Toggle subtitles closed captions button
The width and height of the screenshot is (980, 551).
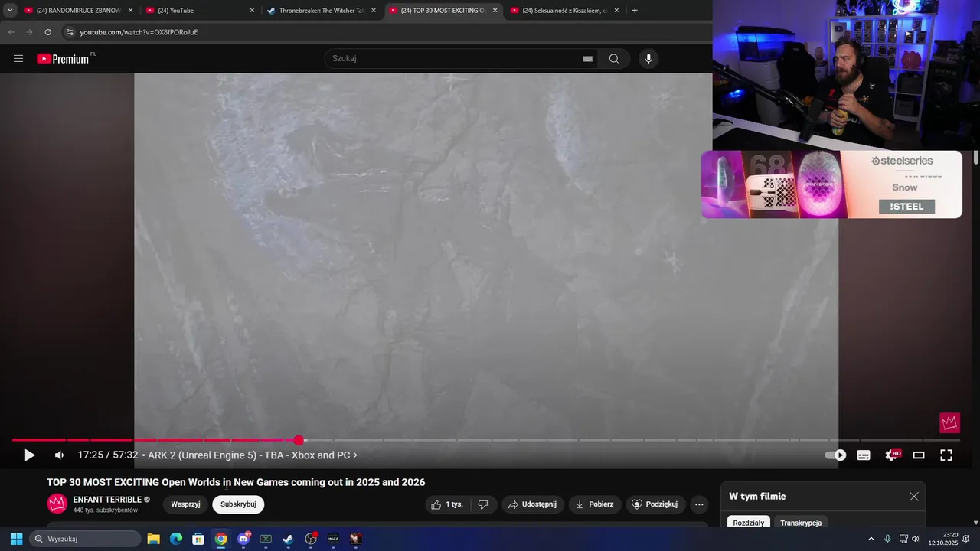(864, 455)
